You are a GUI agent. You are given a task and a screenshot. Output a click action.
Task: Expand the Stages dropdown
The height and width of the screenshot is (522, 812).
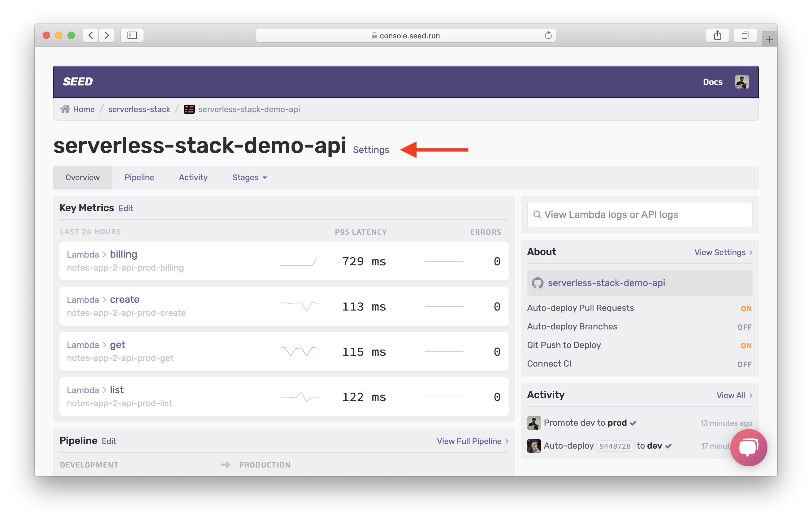(x=250, y=178)
